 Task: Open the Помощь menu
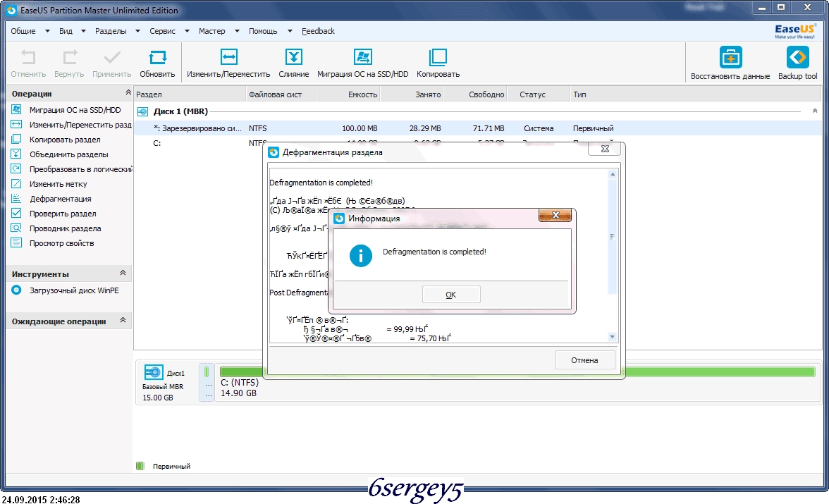263,31
